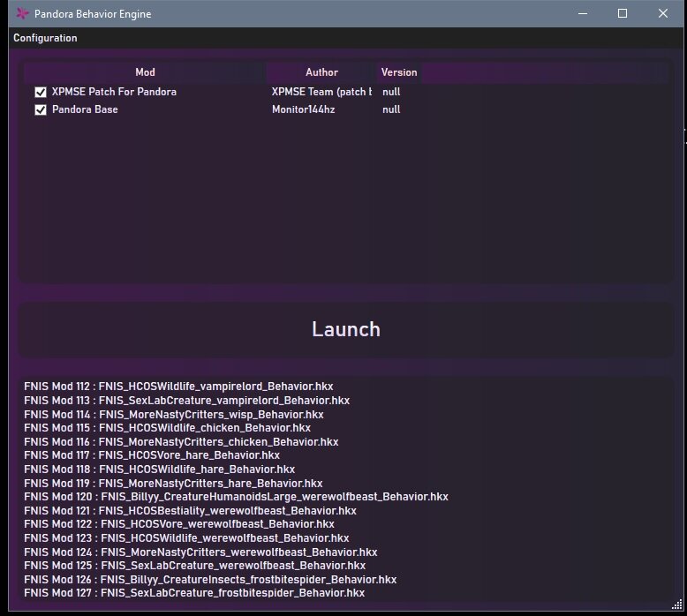Screen dimensions: 687x616
Task: Click log line FNIS Mod 112 vampirelord
Action: [x=178, y=387]
